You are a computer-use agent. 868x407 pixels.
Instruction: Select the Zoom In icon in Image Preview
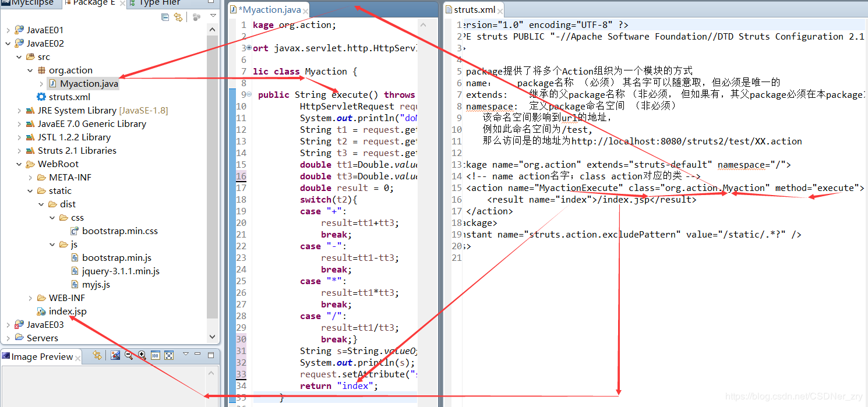(142, 356)
